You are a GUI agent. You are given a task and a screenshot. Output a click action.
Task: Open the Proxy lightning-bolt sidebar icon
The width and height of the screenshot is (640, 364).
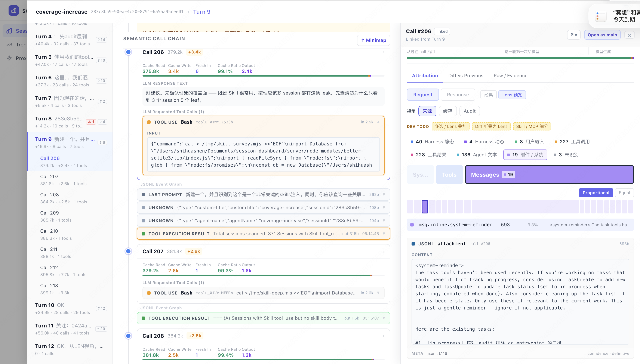click(9, 58)
